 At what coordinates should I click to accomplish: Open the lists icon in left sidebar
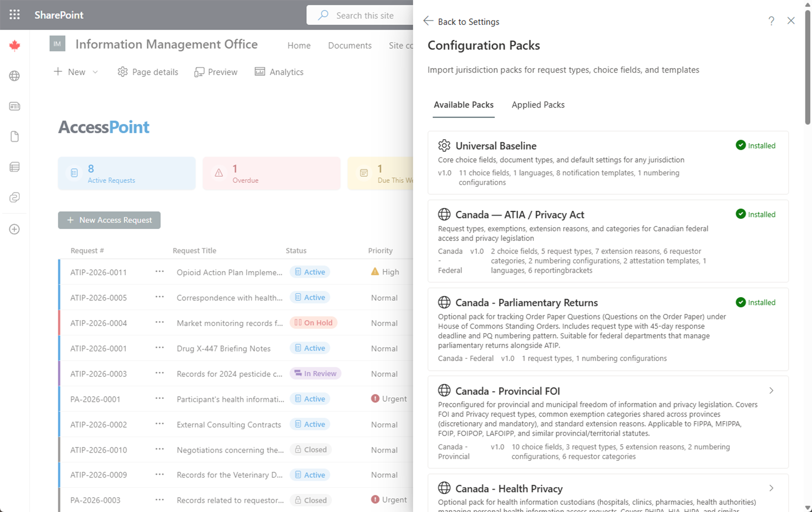tap(15, 167)
